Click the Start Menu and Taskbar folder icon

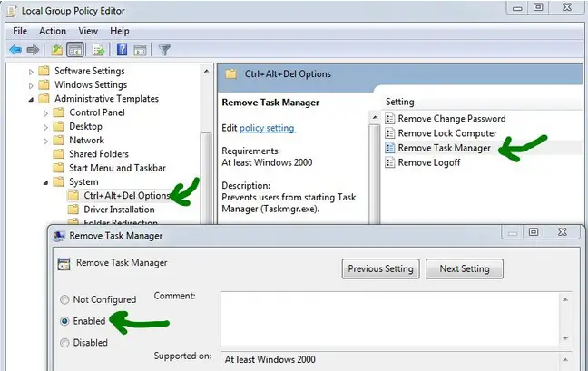click(x=58, y=168)
